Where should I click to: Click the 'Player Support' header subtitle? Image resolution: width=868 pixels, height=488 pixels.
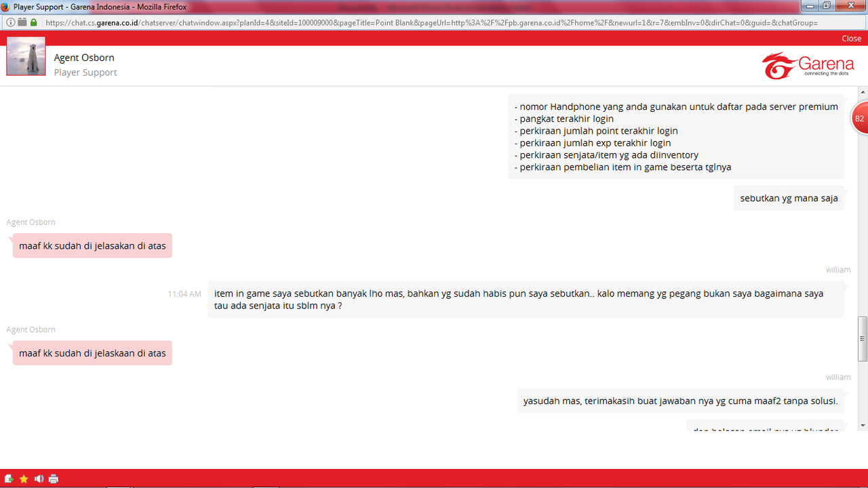(85, 73)
